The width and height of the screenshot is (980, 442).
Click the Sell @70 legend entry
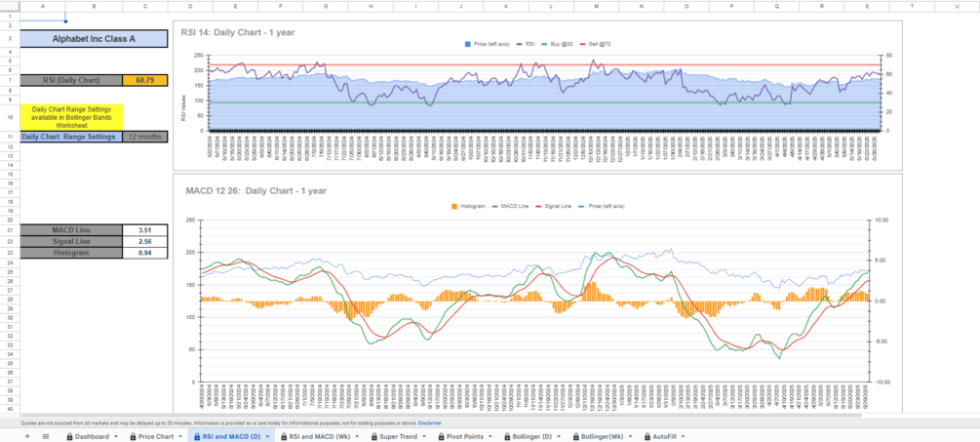point(595,44)
